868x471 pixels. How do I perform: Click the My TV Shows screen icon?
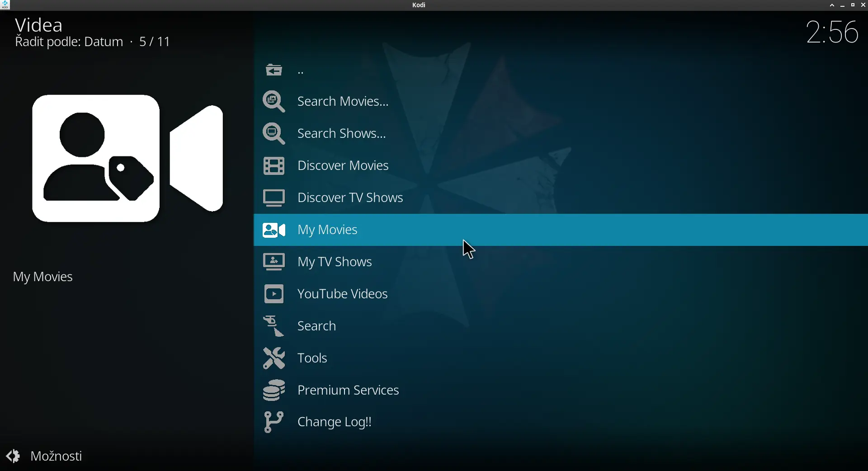[274, 263]
